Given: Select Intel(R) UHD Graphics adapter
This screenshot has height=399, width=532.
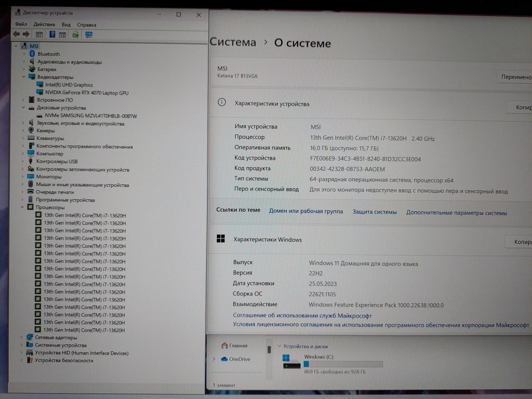Looking at the screenshot, I should [69, 85].
